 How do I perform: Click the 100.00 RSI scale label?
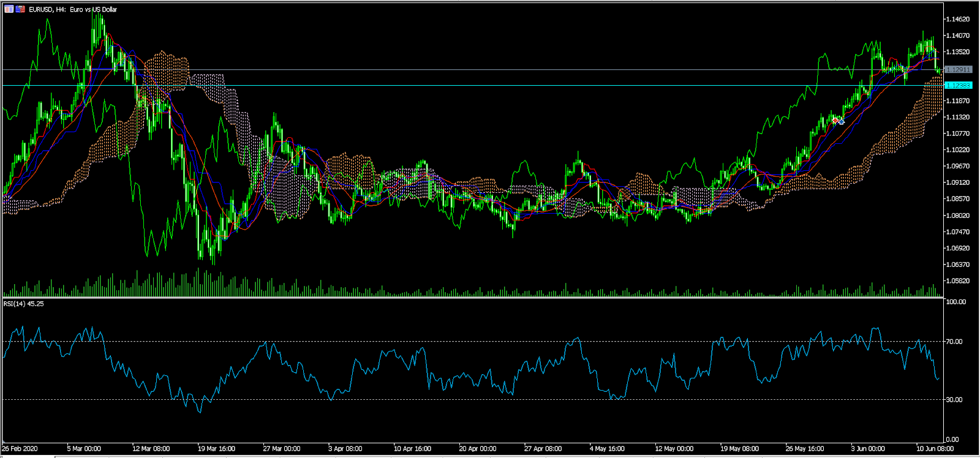956,302
